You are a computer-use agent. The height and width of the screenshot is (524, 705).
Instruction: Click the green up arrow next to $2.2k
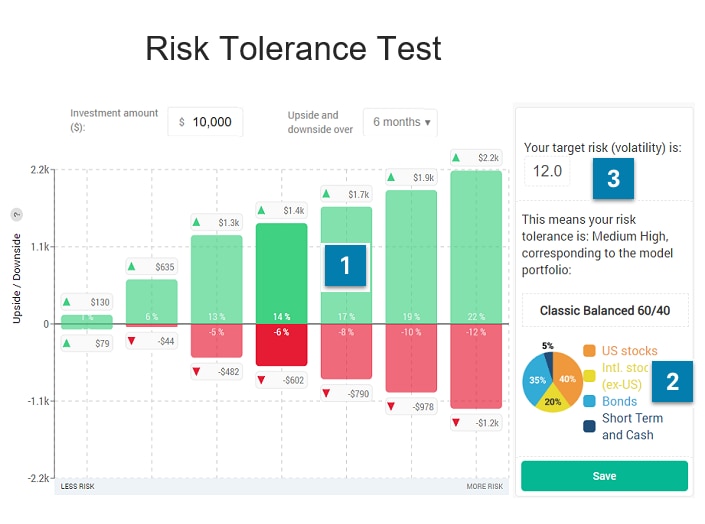pos(456,157)
